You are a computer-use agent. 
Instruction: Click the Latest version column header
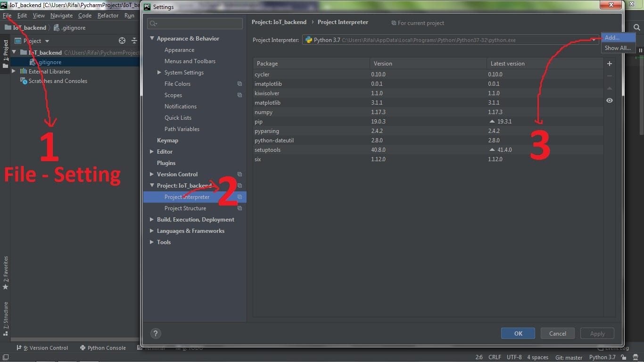click(545, 64)
